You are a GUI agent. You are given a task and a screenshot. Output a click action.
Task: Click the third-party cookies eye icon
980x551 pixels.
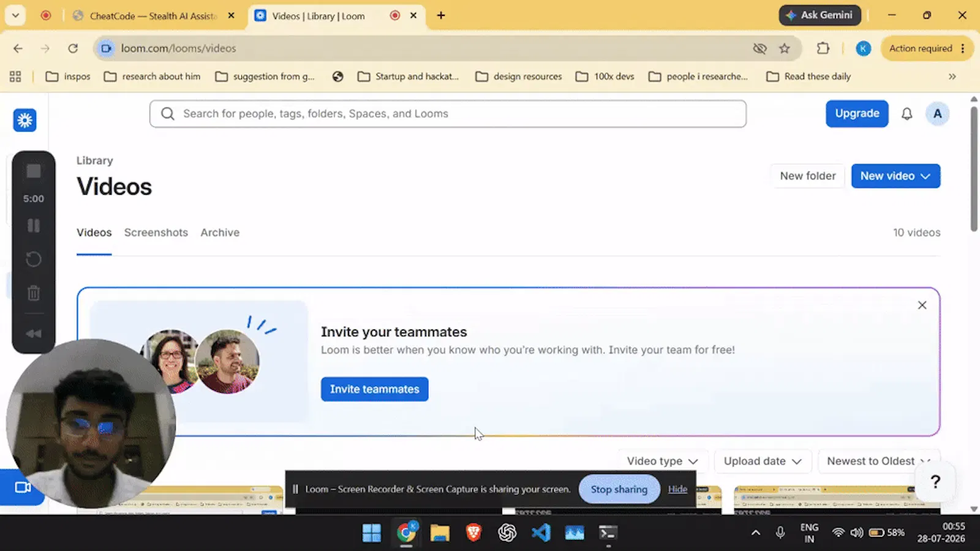coord(759,48)
